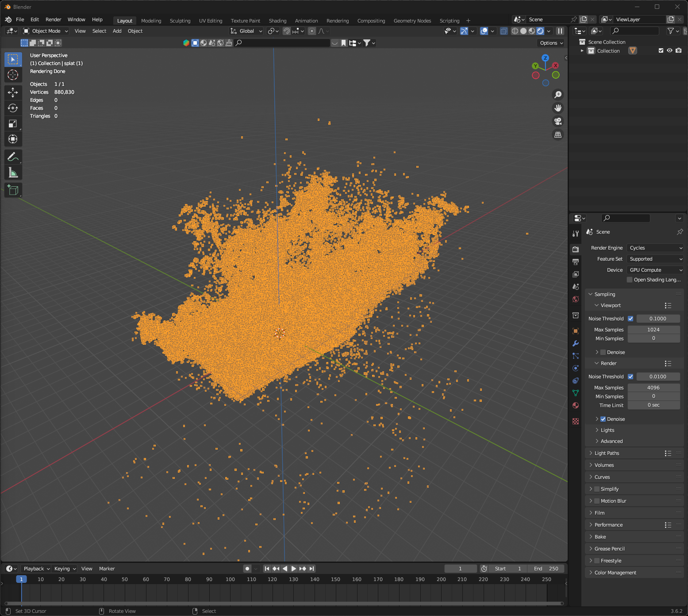Disable viewport Noise Threshold checkbox

pos(630,319)
